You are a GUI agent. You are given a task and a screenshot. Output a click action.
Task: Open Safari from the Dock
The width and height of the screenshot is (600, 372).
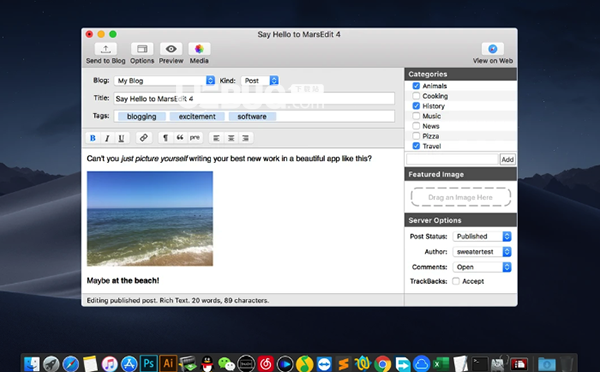point(70,363)
